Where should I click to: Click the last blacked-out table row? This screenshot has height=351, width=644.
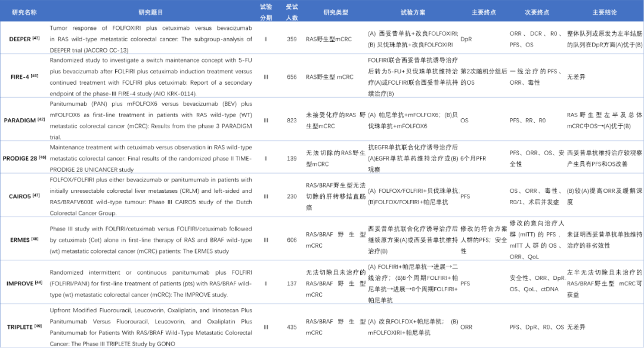[x=322, y=325]
